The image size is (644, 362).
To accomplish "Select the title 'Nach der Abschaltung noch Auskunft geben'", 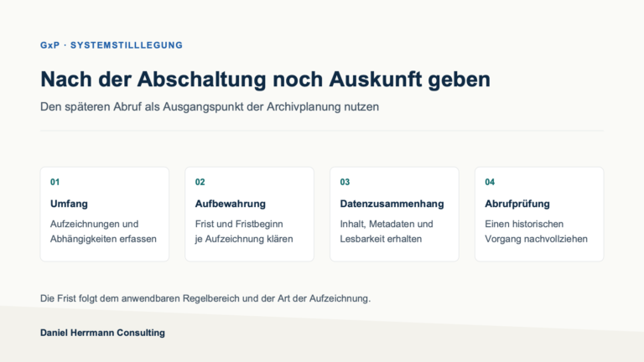I will point(265,80).
